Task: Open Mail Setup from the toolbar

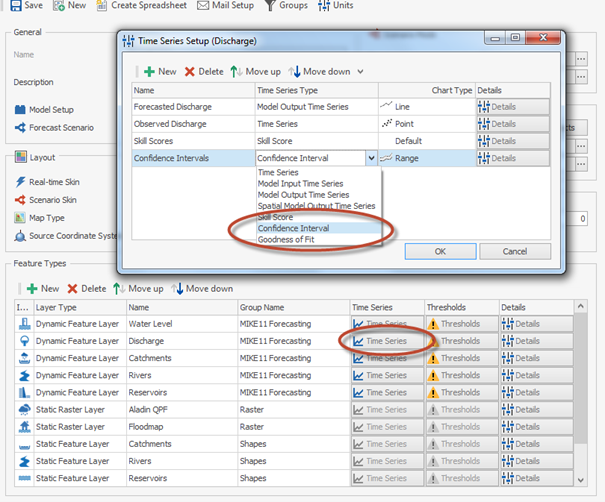Action: click(x=226, y=5)
